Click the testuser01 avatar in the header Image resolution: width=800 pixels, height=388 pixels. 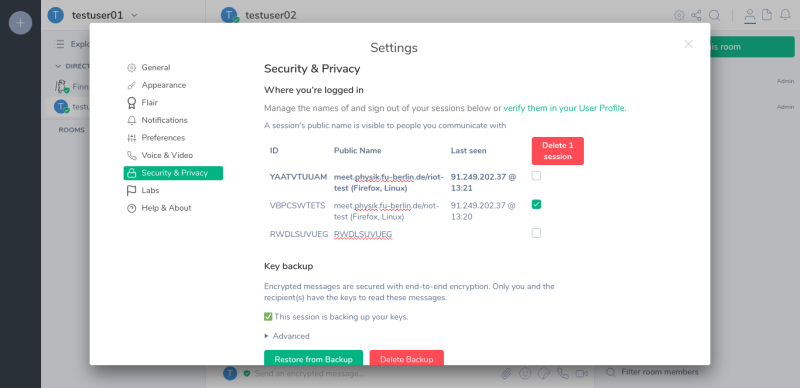(x=56, y=15)
